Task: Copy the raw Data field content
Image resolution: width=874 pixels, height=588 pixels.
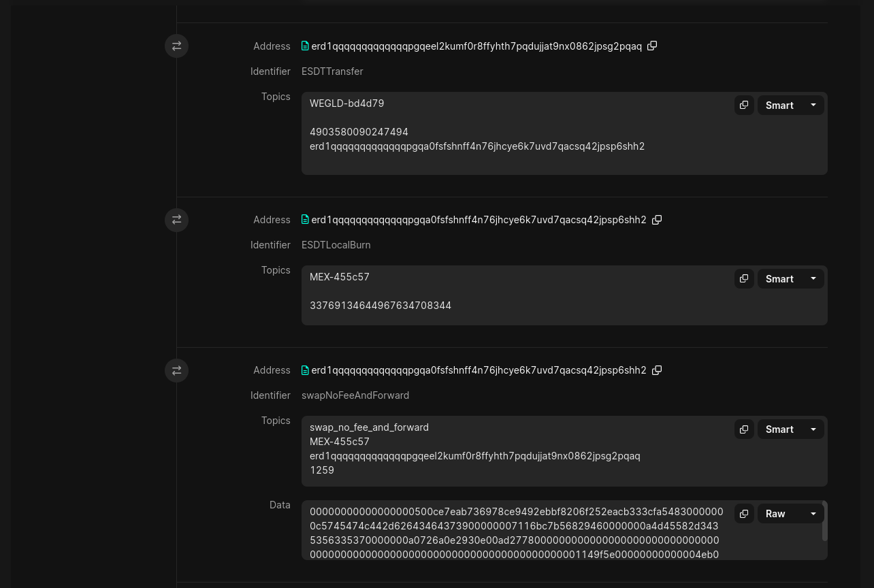Action: [744, 514]
